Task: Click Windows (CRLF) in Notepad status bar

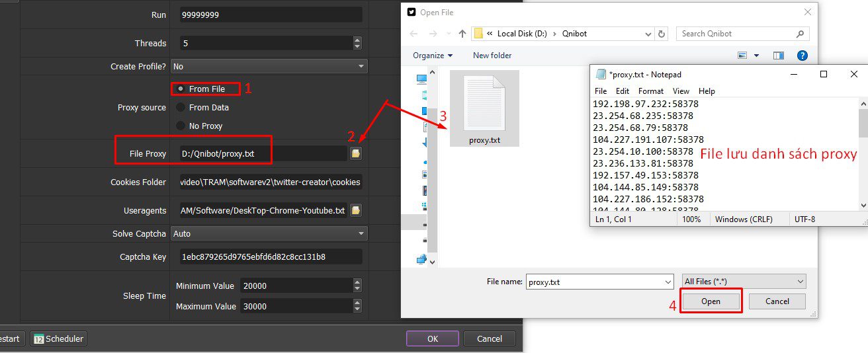Action: pos(744,219)
